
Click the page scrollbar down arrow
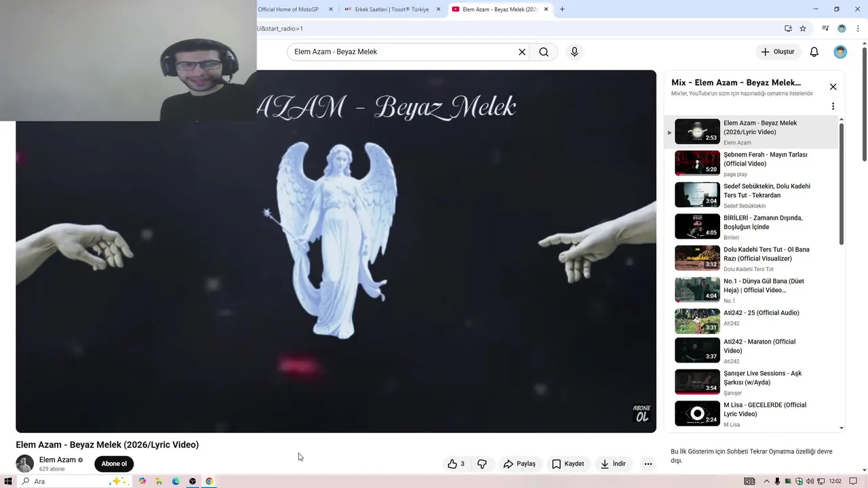pyautogui.click(x=864, y=470)
